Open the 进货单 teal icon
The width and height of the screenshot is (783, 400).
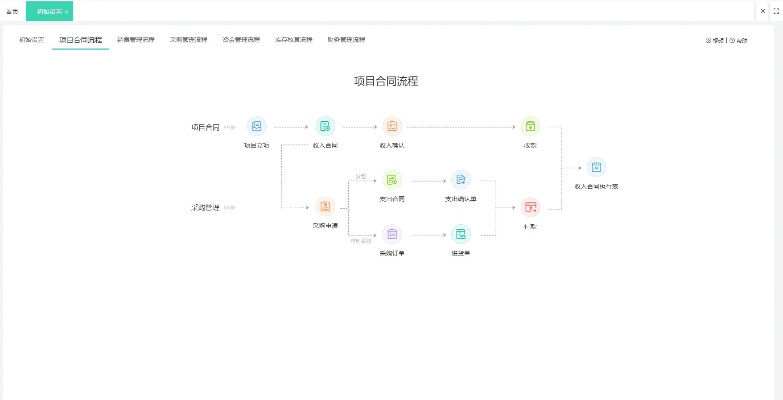tap(460, 234)
